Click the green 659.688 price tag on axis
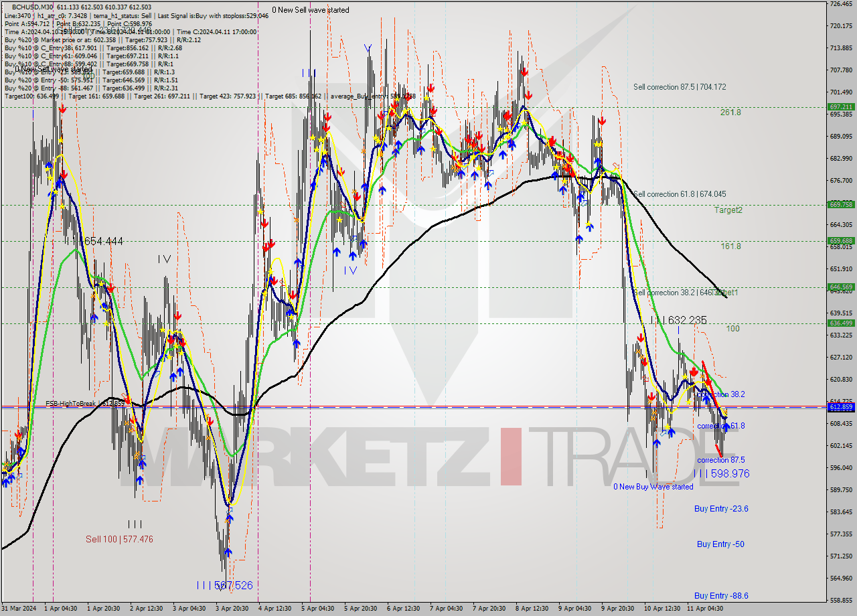The image size is (857, 616). tap(841, 241)
